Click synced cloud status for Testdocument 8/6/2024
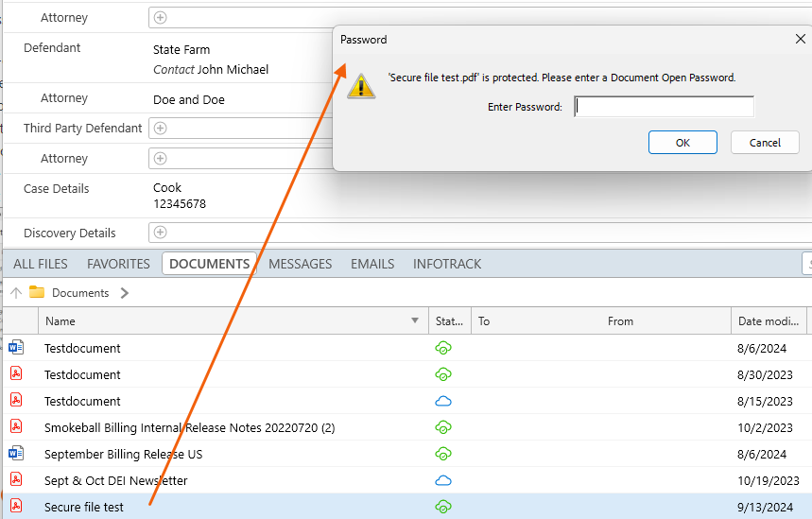Screen dimensions: 812x519 click(443, 348)
